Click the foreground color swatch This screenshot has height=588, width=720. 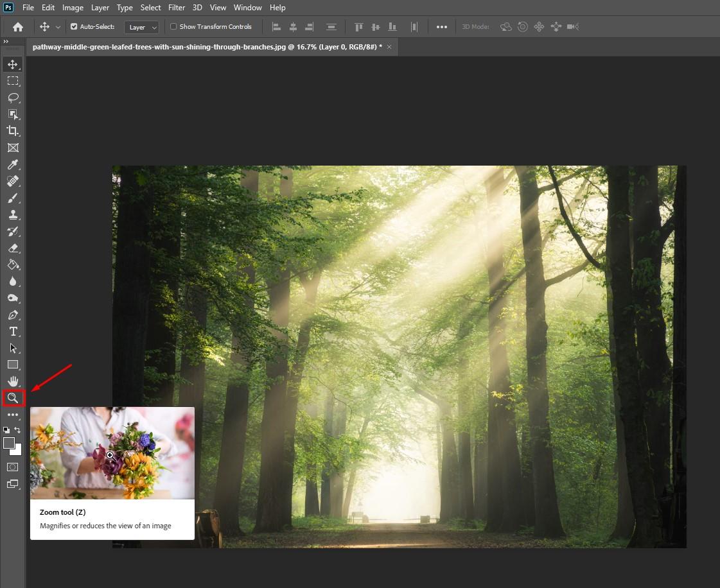coord(9,443)
